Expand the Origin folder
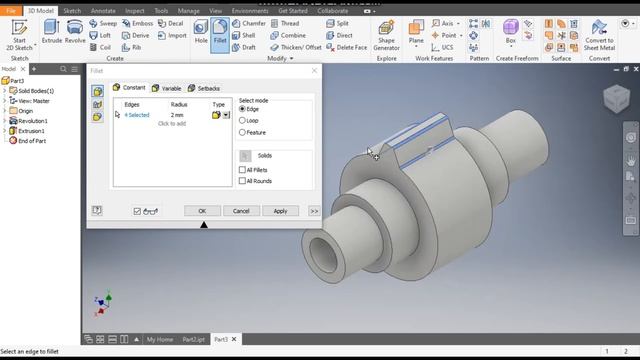 pos(4,111)
